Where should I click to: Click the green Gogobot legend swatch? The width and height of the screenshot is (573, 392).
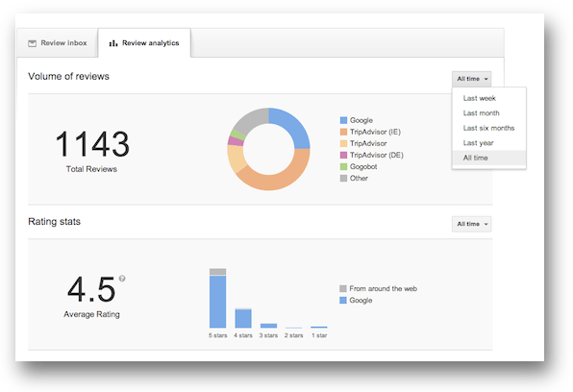pyautogui.click(x=343, y=166)
